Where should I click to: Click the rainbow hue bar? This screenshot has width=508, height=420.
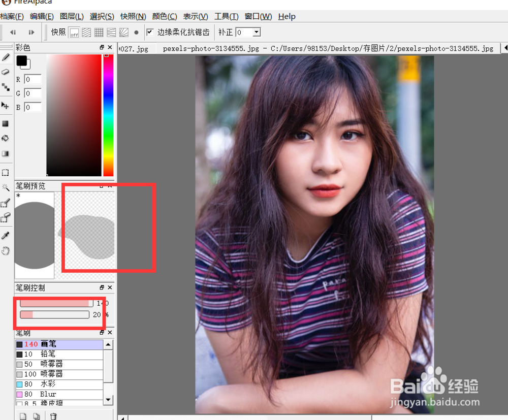click(108, 115)
